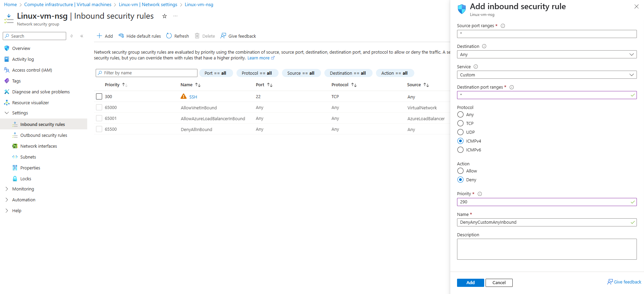Click the Give feedback toolbar icon
644x294 pixels.
click(223, 36)
